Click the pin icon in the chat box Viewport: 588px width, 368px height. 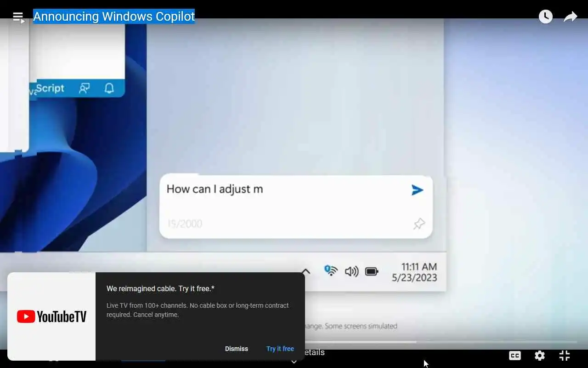point(419,224)
